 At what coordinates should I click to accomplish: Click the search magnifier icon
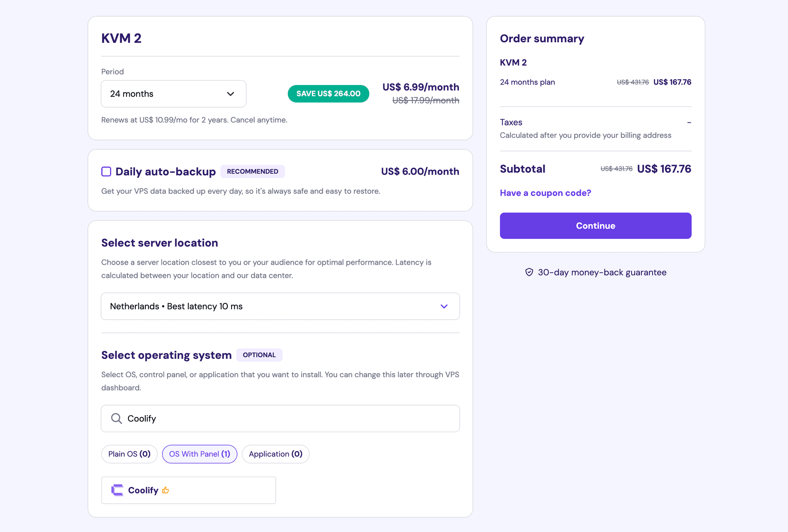(x=116, y=418)
